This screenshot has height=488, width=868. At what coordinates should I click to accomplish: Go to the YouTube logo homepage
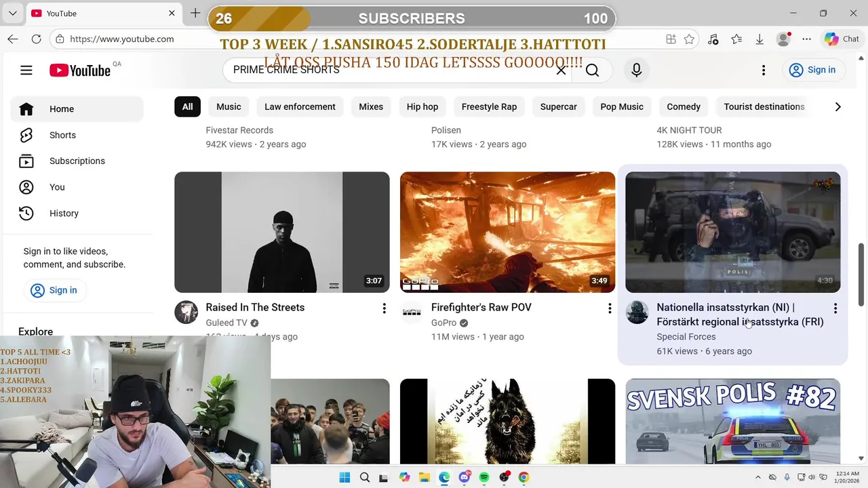point(80,70)
